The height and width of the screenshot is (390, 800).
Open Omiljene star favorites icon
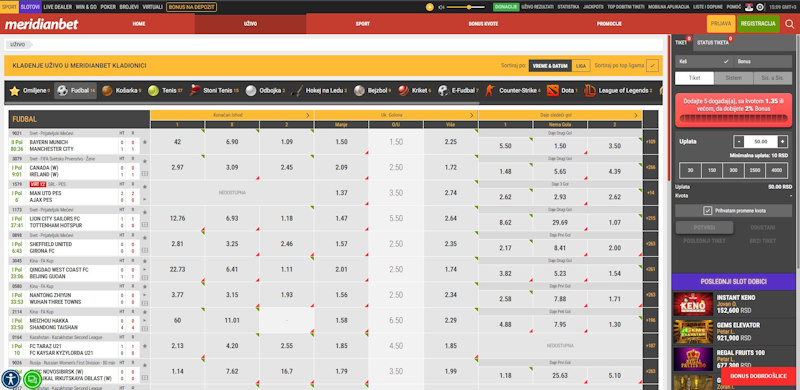[14, 91]
